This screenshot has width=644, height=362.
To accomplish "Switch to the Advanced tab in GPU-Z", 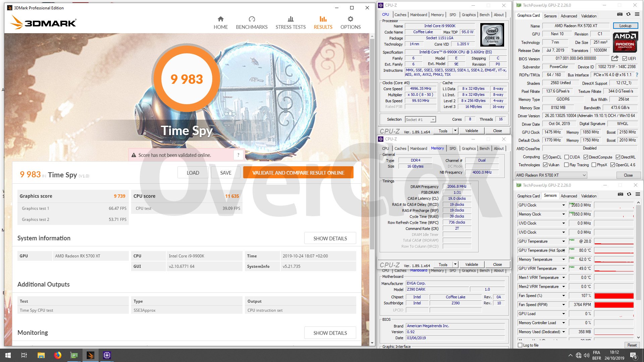I will 569,16.
